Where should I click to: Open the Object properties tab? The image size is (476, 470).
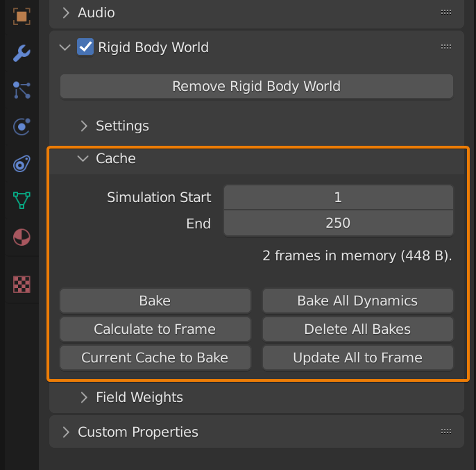point(22,15)
